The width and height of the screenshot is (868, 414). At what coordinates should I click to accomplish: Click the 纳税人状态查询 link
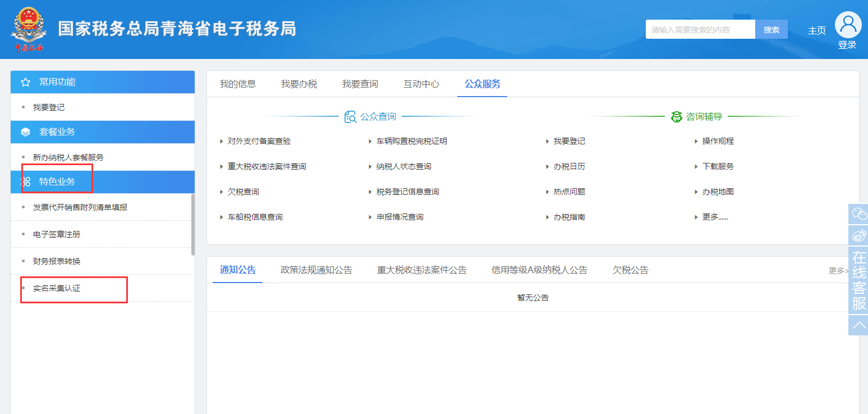(x=403, y=167)
